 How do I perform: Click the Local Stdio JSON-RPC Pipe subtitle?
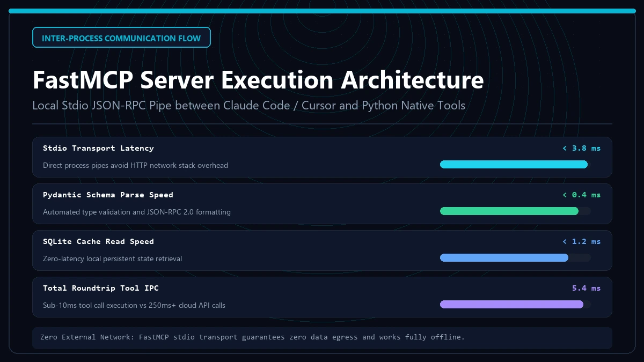248,105
